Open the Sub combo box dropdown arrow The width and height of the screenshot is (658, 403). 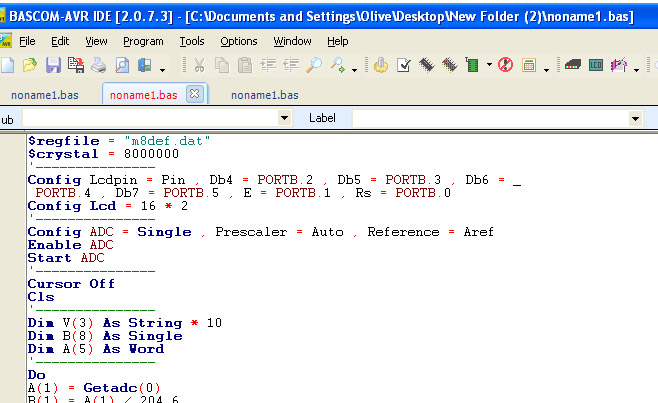[284, 118]
